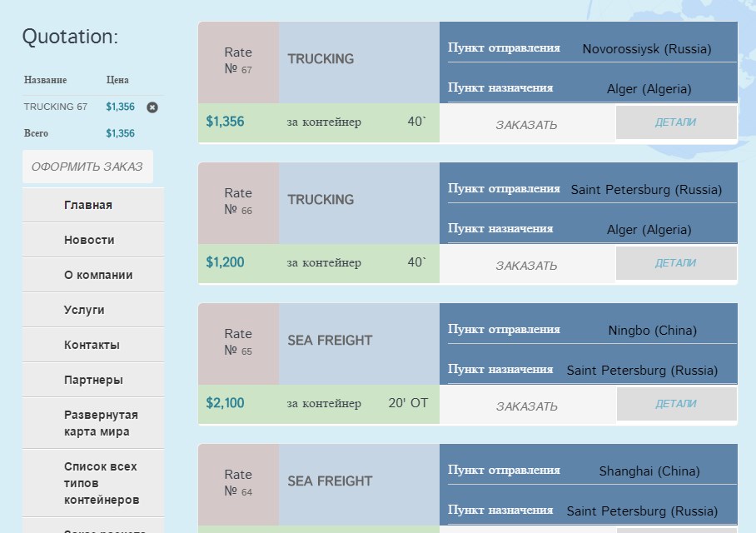Image resolution: width=756 pixels, height=533 pixels.
Task: Order the Ningbo sea freight rate
Action: tap(526, 406)
